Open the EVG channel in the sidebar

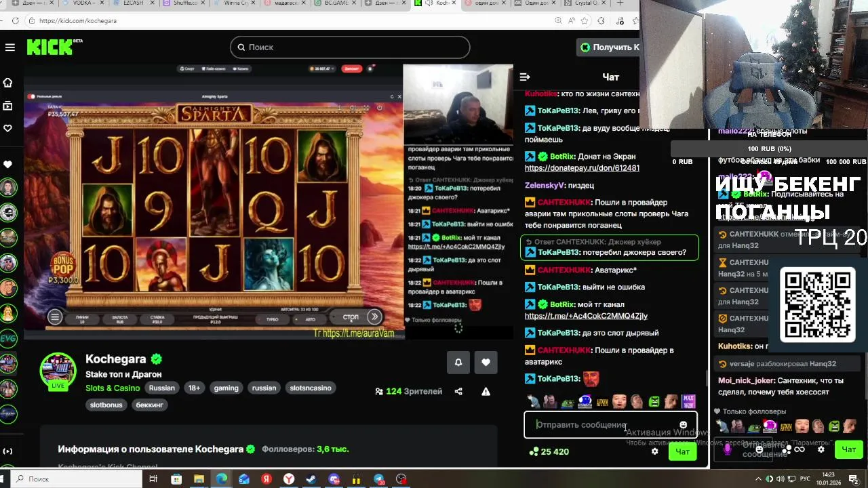pos(8,338)
